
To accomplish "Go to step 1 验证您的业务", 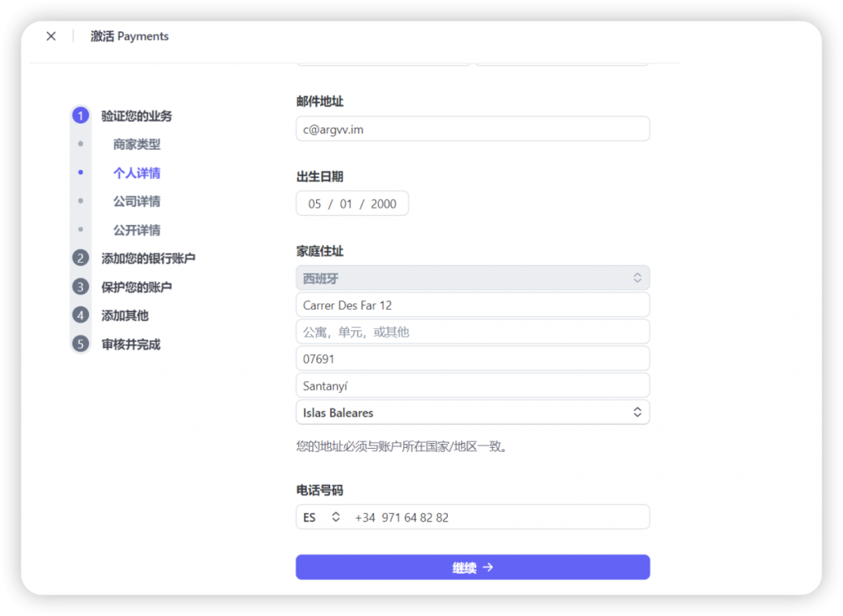I will point(137,115).
